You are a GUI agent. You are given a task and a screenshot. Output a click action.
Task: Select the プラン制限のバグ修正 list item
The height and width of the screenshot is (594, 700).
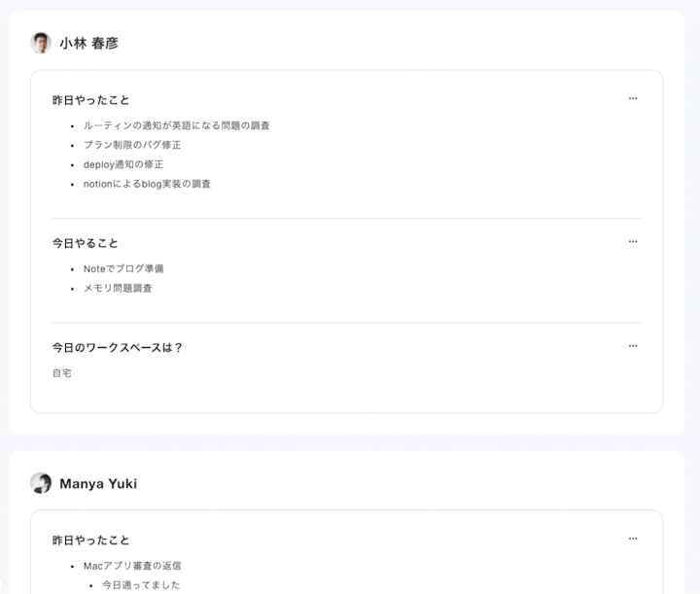(x=132, y=145)
